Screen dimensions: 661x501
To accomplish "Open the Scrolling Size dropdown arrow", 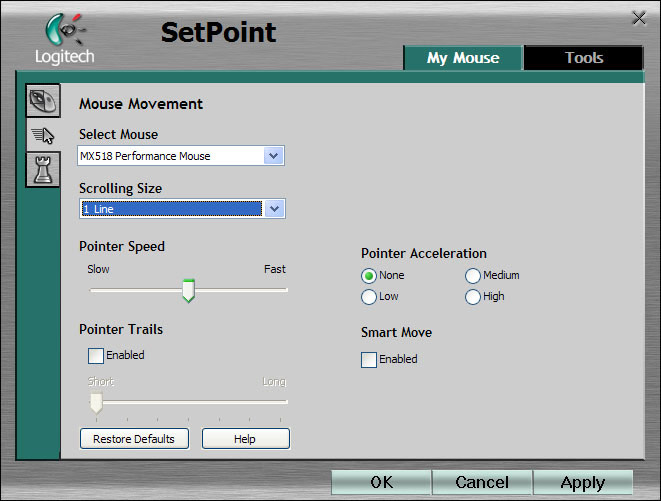I will click(x=274, y=209).
